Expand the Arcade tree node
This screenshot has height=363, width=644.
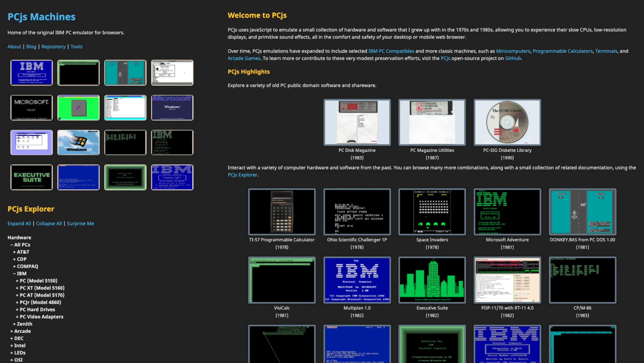pyautogui.click(x=21, y=331)
